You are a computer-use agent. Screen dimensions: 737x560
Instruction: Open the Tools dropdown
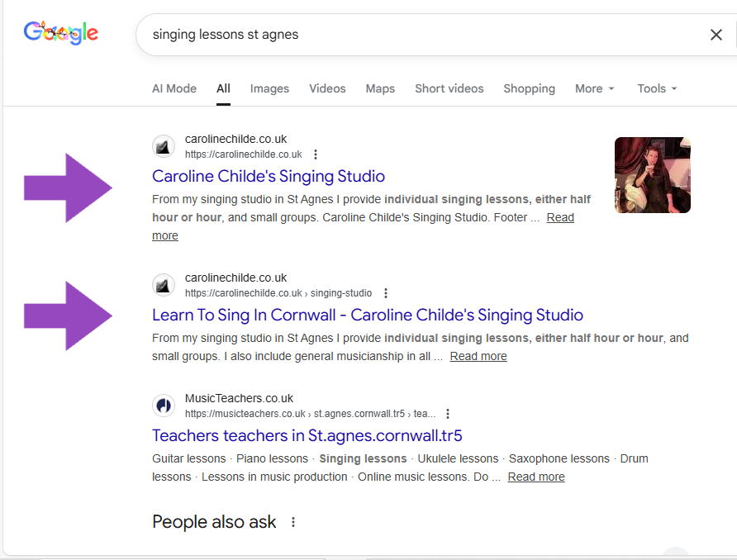pos(657,88)
